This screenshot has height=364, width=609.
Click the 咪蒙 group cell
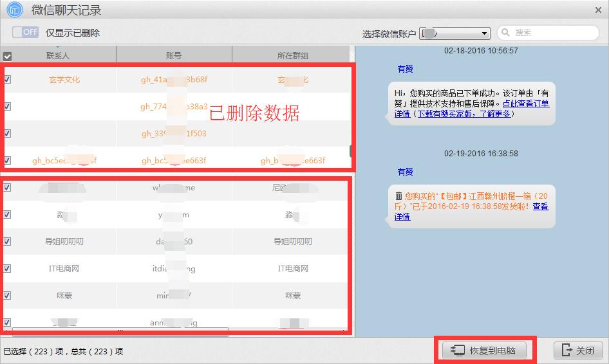[292, 295]
